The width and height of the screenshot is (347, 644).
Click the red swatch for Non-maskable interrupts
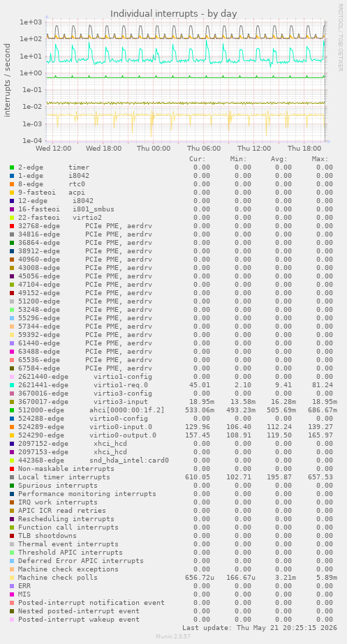[x=12, y=469]
